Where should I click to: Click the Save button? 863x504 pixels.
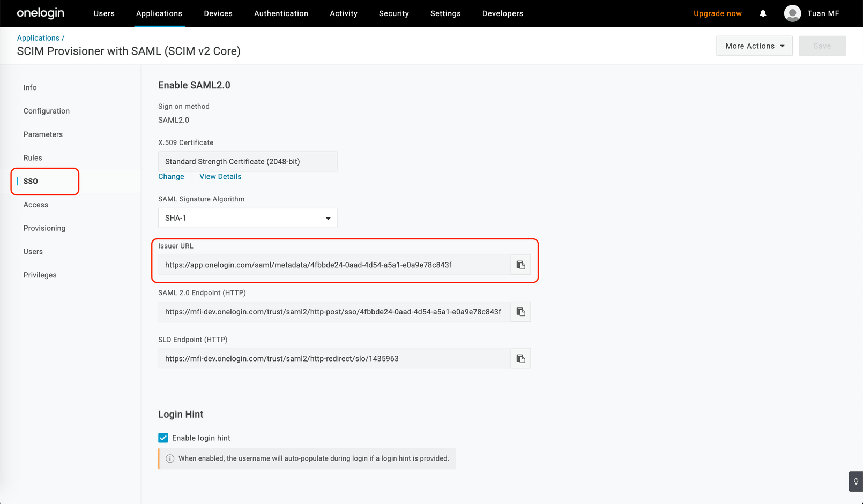[x=822, y=46]
